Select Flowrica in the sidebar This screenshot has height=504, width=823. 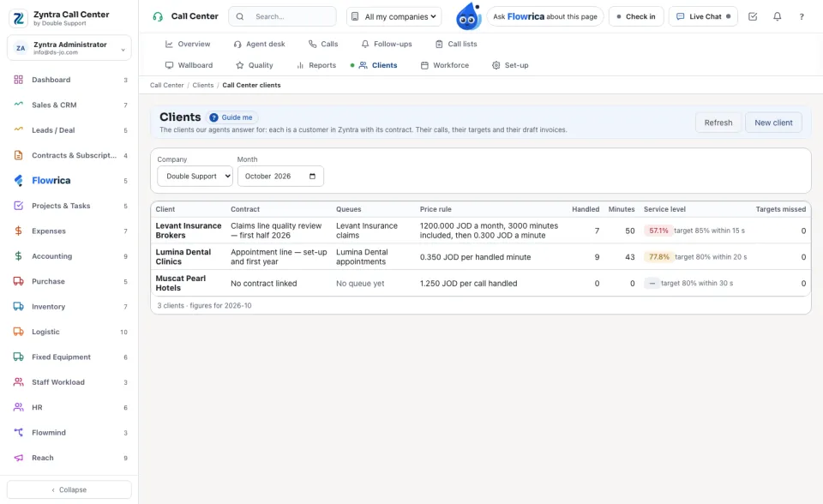69,181
